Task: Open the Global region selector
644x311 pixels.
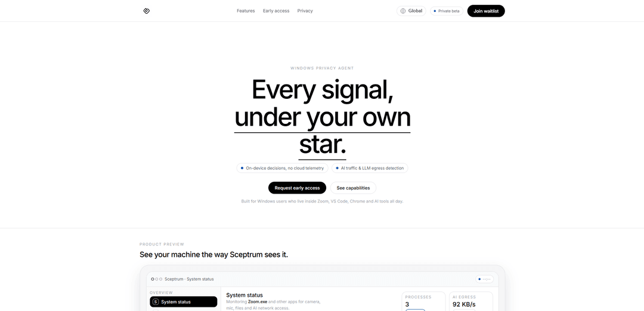Action: [411, 11]
